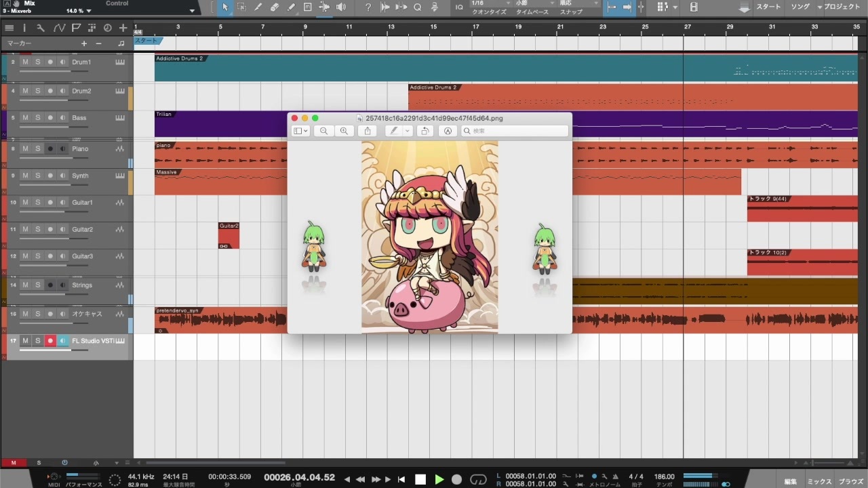The width and height of the screenshot is (868, 488).
Task: Disarm record on FL Studio VSTi track
Action: point(50,341)
